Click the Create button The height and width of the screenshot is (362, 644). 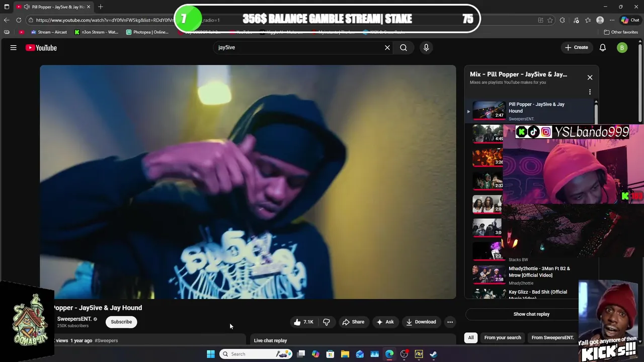click(x=577, y=48)
